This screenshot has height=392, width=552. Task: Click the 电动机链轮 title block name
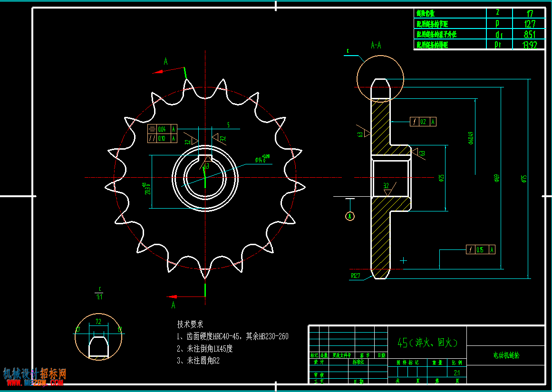click(506, 356)
